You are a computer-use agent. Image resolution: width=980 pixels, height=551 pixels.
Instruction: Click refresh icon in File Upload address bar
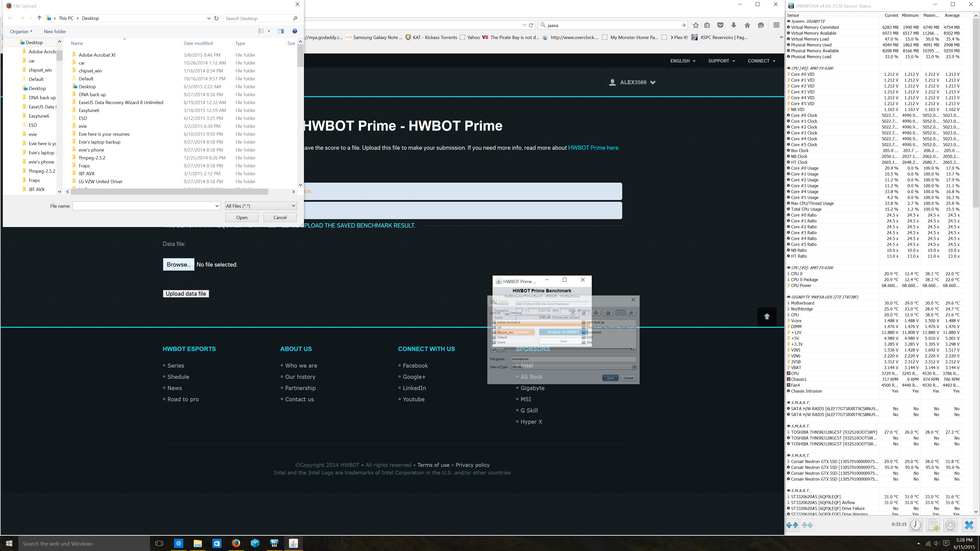point(216,18)
